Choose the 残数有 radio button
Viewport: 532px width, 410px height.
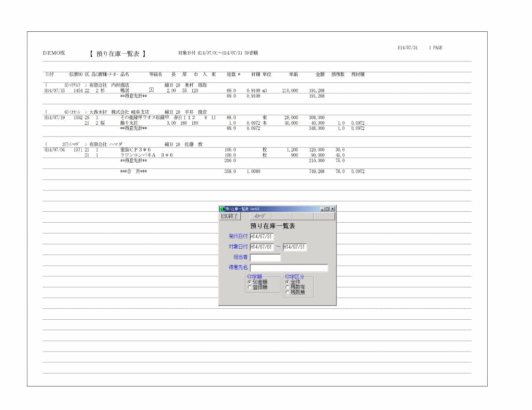point(287,287)
